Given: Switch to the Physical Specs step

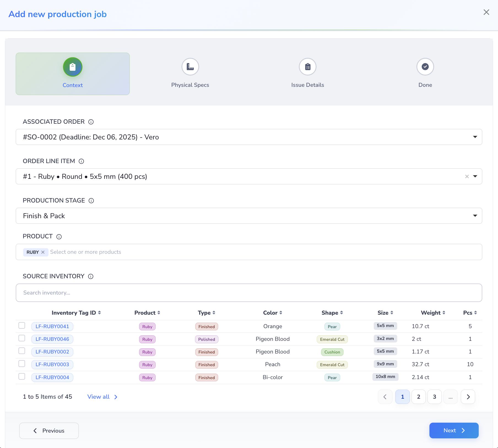Looking at the screenshot, I should point(190,74).
